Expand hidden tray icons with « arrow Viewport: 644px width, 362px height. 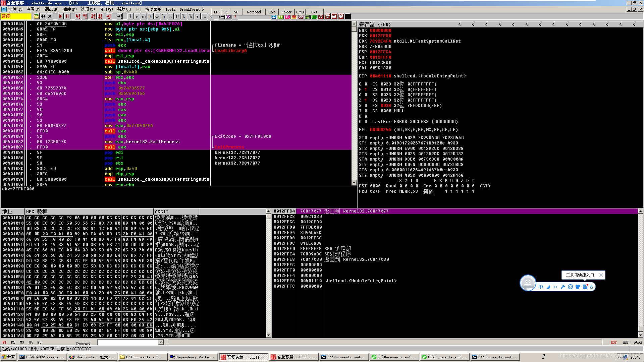click(620, 357)
